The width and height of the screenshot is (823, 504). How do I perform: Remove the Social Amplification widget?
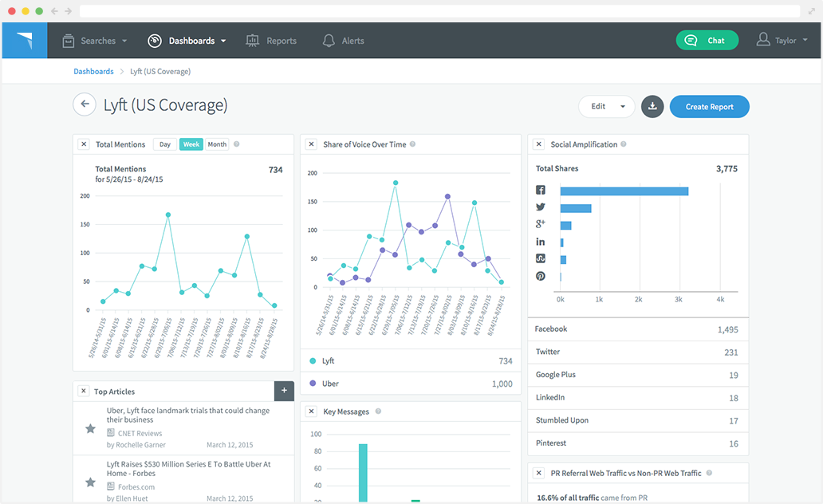coord(538,144)
